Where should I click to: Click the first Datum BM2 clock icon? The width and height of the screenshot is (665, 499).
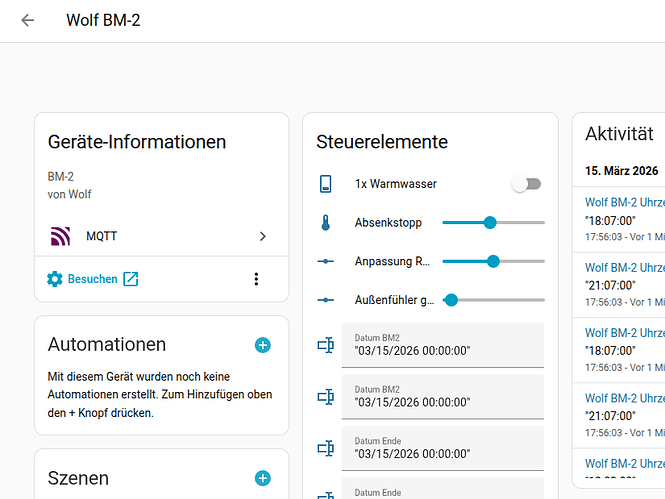tap(325, 345)
